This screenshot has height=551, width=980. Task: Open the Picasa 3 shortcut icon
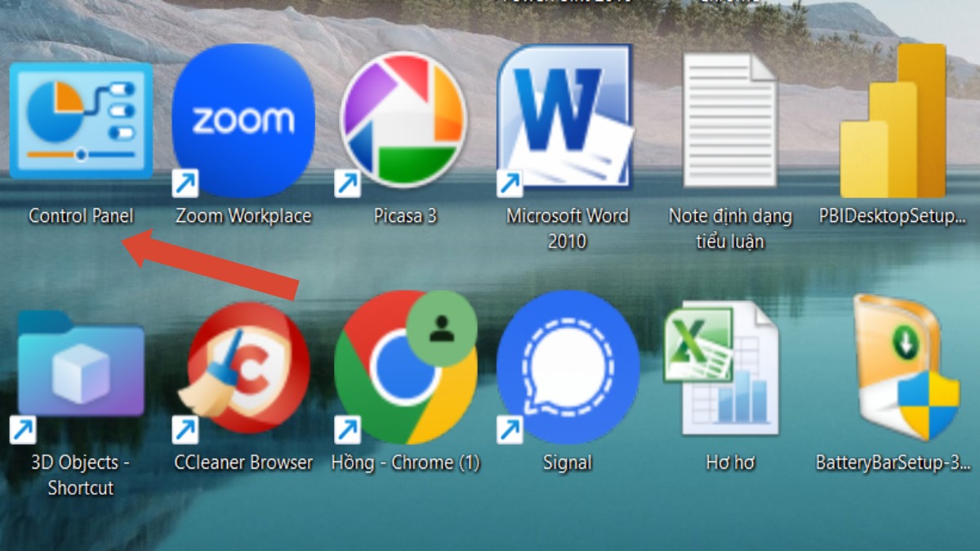click(403, 120)
